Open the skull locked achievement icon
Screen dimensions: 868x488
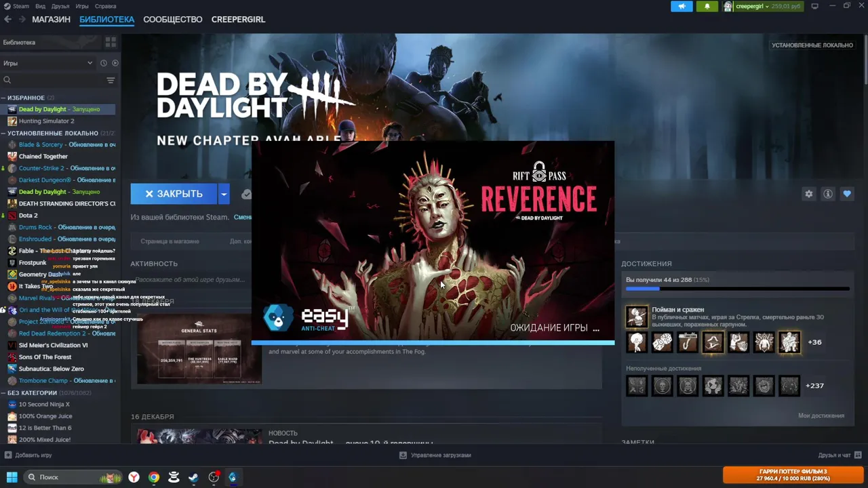[663, 386]
